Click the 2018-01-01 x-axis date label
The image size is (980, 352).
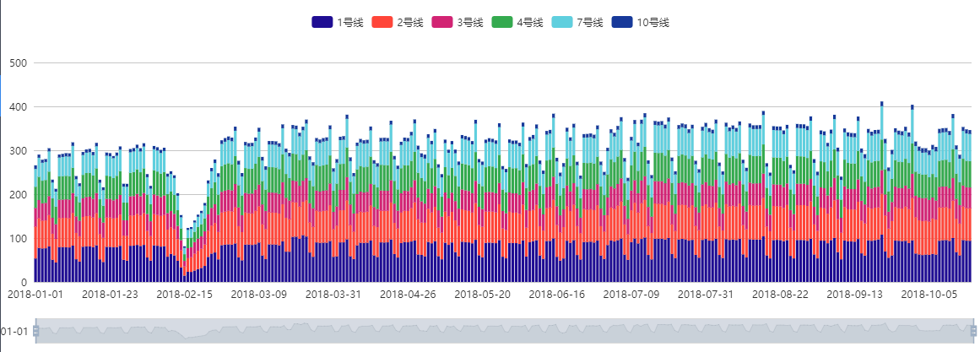[x=35, y=295]
